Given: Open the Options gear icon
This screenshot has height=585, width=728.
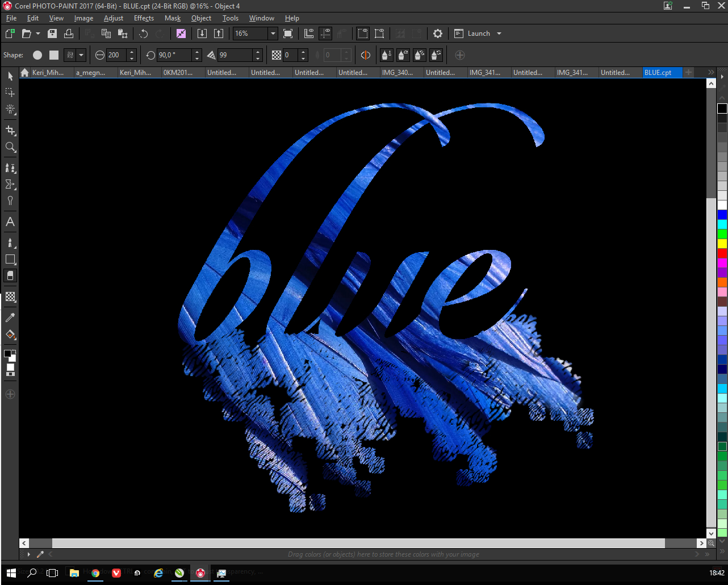Looking at the screenshot, I should (x=437, y=34).
